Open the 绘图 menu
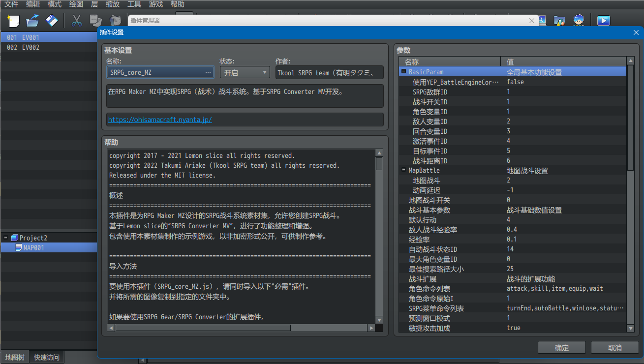 click(x=76, y=4)
